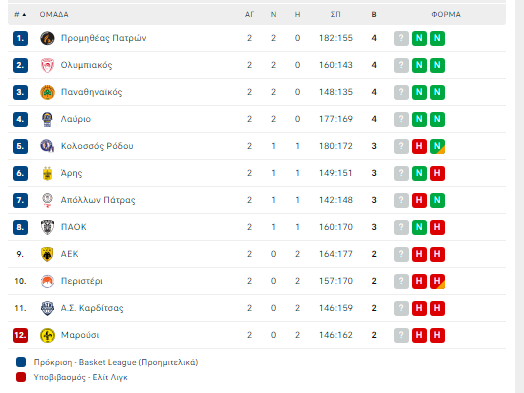This screenshot has width=524, height=393.
Task: Open the Παναθηναϊκός clover logo
Action: pyautogui.click(x=47, y=92)
